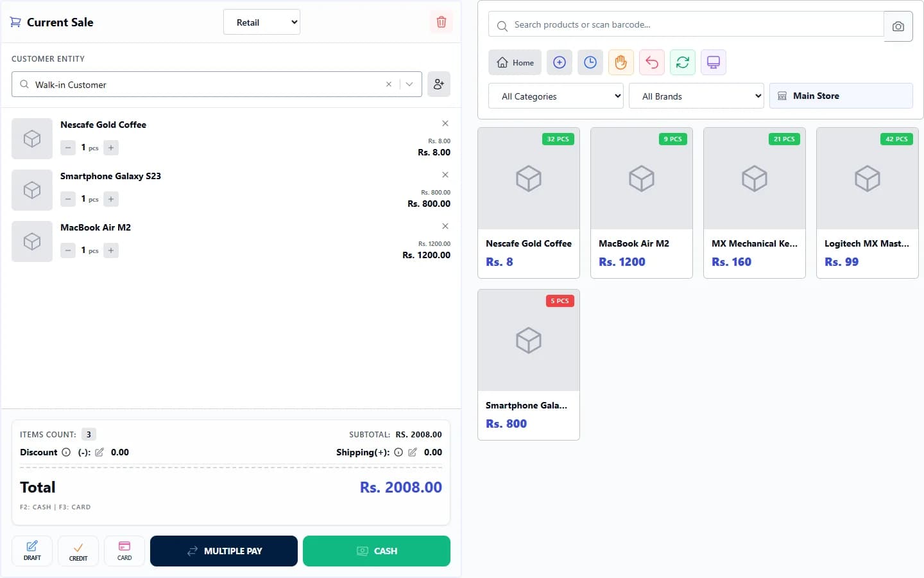Click the blue plus circle toolbar icon
Screen dimensions: 924x578
(560, 62)
